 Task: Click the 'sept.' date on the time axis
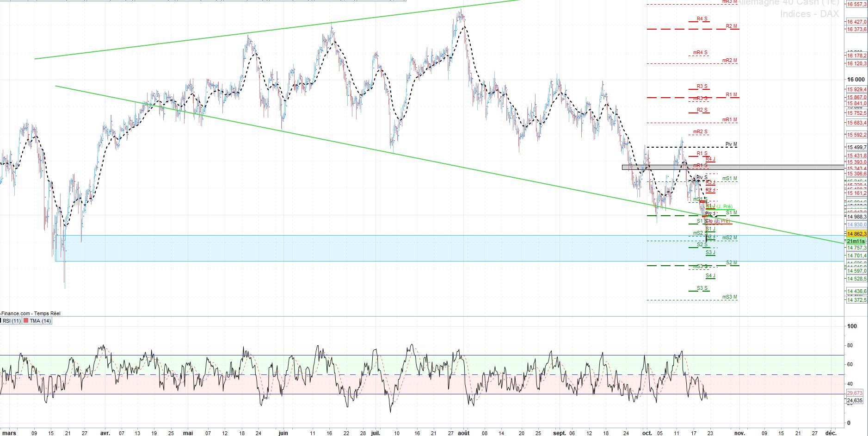(x=560, y=433)
